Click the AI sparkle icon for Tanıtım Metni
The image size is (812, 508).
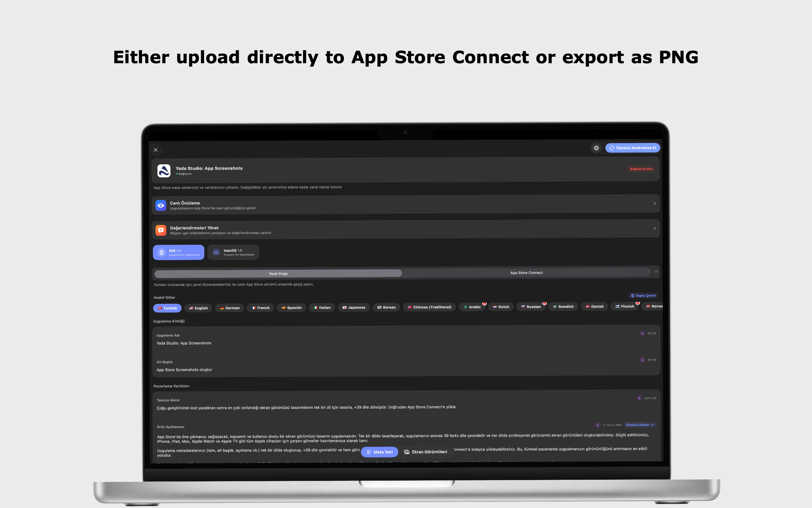pyautogui.click(x=639, y=398)
